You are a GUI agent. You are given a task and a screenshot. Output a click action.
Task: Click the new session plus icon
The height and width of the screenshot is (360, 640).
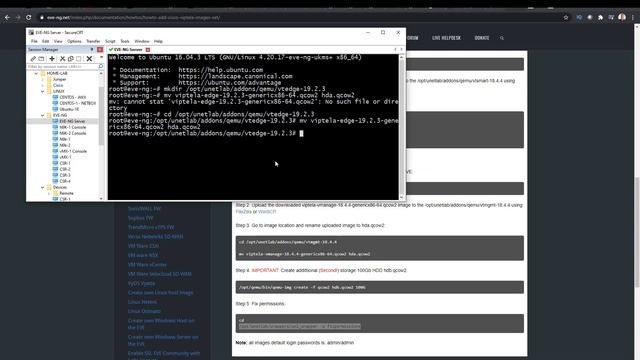(x=52, y=59)
